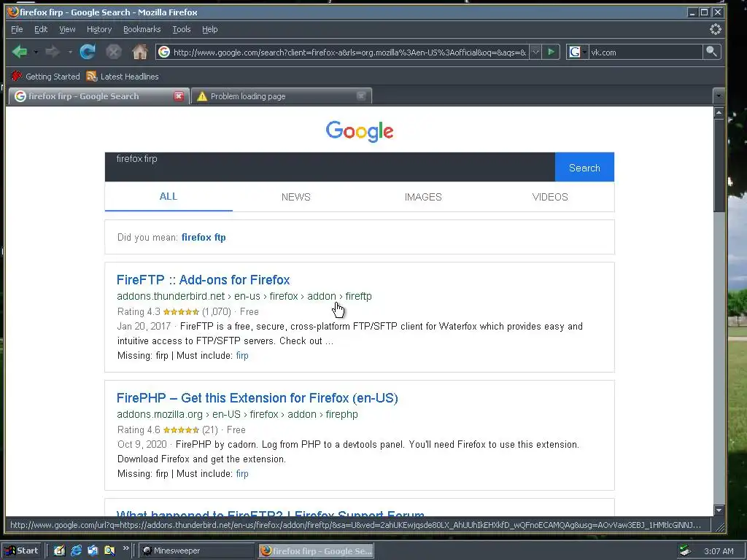Image resolution: width=747 pixels, height=560 pixels.
Task: Click the Google favicon in address bar
Action: coord(164,52)
